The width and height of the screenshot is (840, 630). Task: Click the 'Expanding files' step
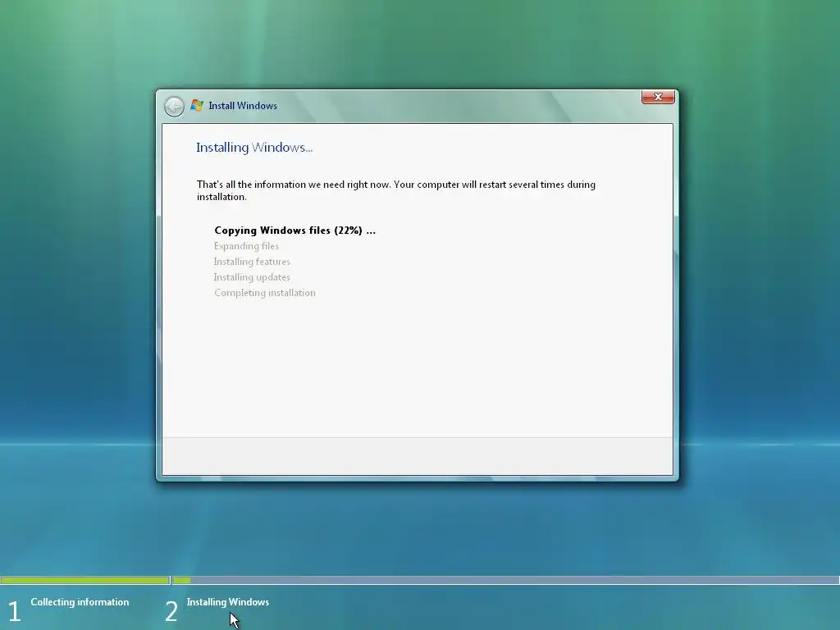[x=246, y=246]
